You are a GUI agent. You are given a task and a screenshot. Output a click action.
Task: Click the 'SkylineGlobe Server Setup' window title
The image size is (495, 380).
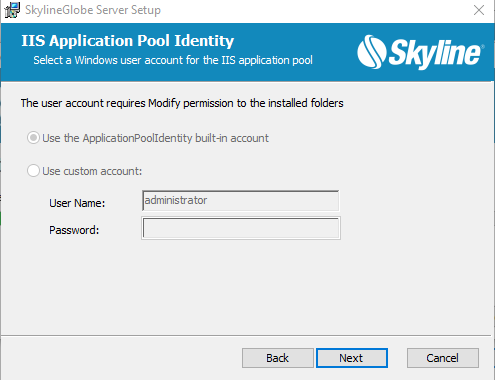(93, 10)
